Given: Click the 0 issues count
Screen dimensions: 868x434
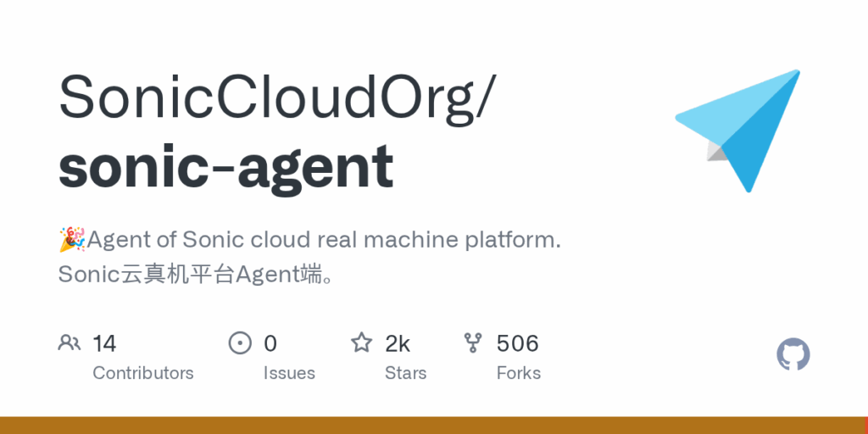Looking at the screenshot, I should point(270,343).
